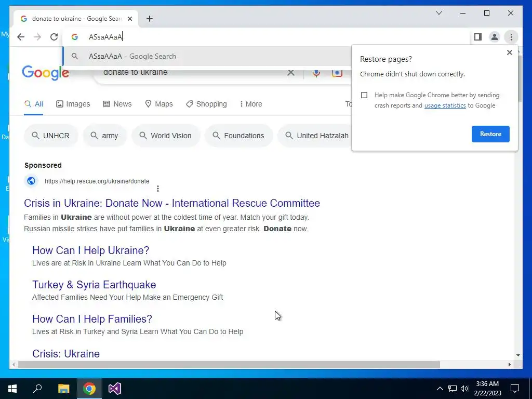Go back with the browser back arrow
This screenshot has width=532, height=399.
point(21,37)
